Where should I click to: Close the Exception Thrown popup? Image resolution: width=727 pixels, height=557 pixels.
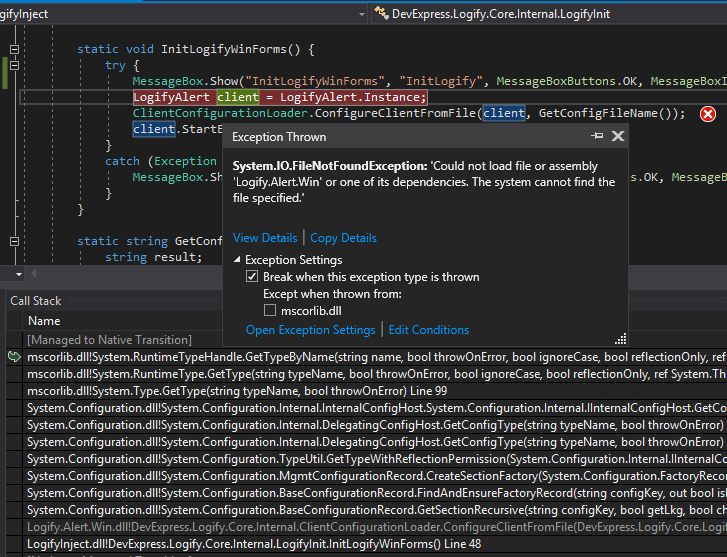pos(618,136)
